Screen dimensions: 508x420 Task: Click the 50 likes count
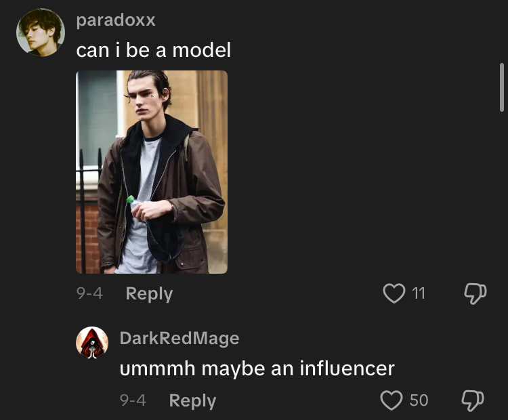tap(419, 400)
